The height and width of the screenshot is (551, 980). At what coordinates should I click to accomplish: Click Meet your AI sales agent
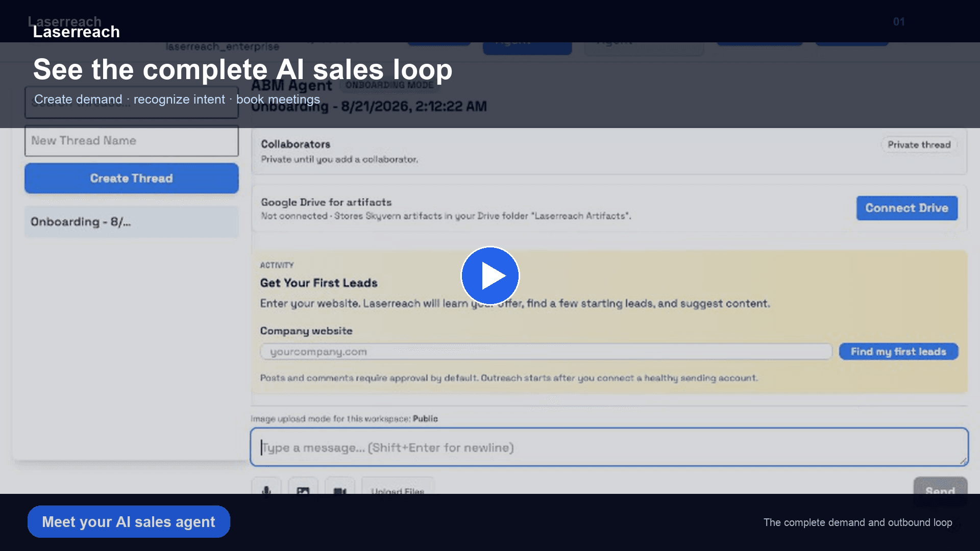click(x=129, y=521)
